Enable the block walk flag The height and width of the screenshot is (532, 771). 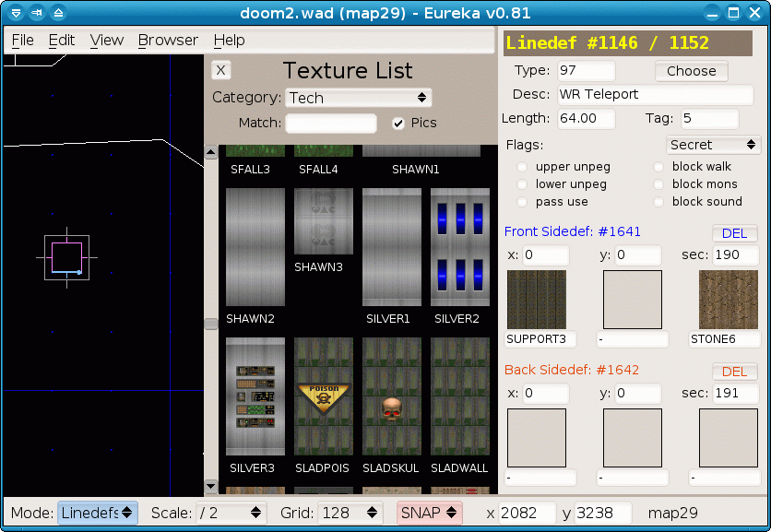click(658, 167)
